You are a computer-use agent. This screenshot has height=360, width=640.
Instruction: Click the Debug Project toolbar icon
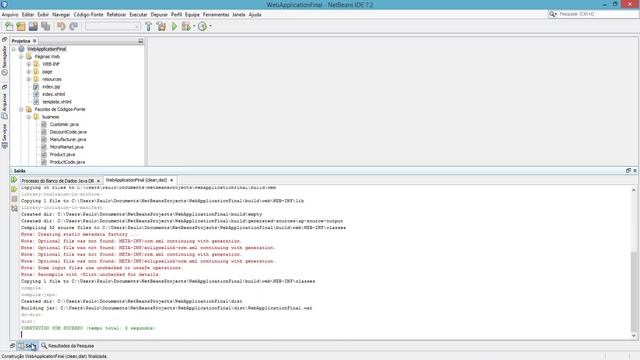[x=186, y=27]
